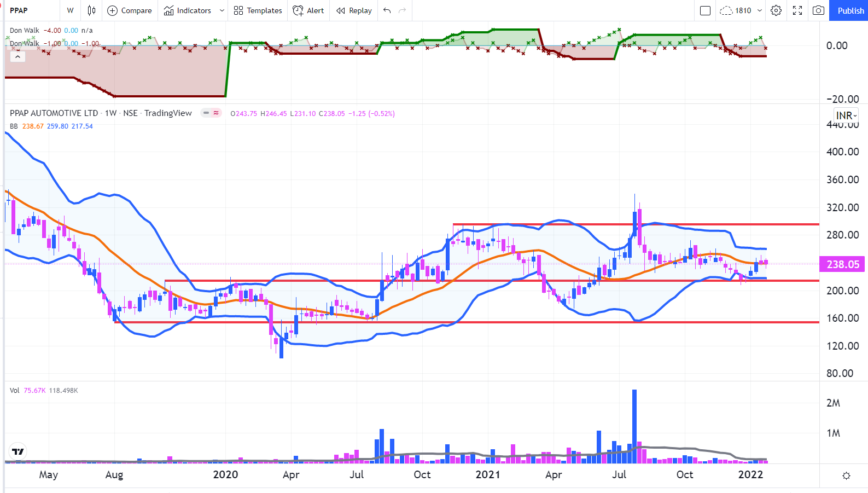The width and height of the screenshot is (868, 493).
Task: Click the Compare symbol button
Action: point(130,10)
